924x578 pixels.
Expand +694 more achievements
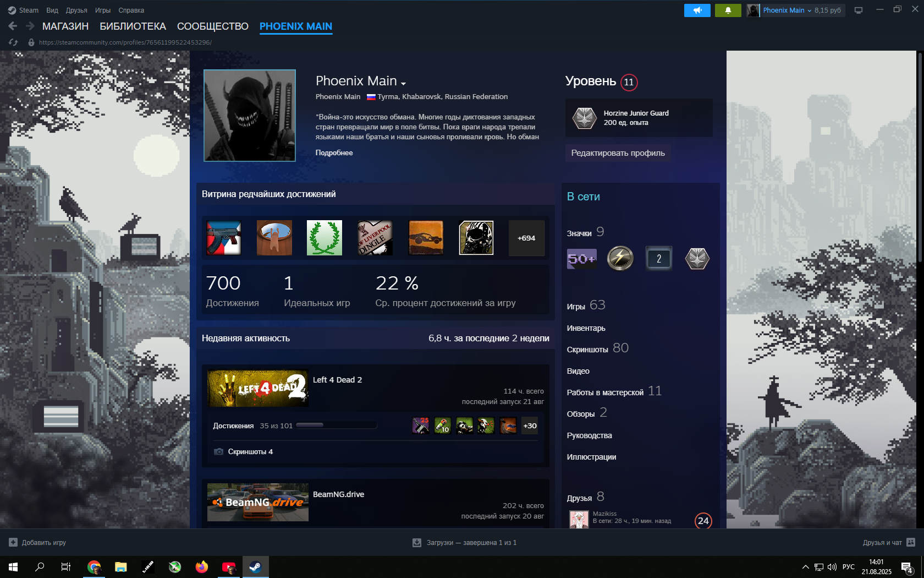(x=526, y=238)
